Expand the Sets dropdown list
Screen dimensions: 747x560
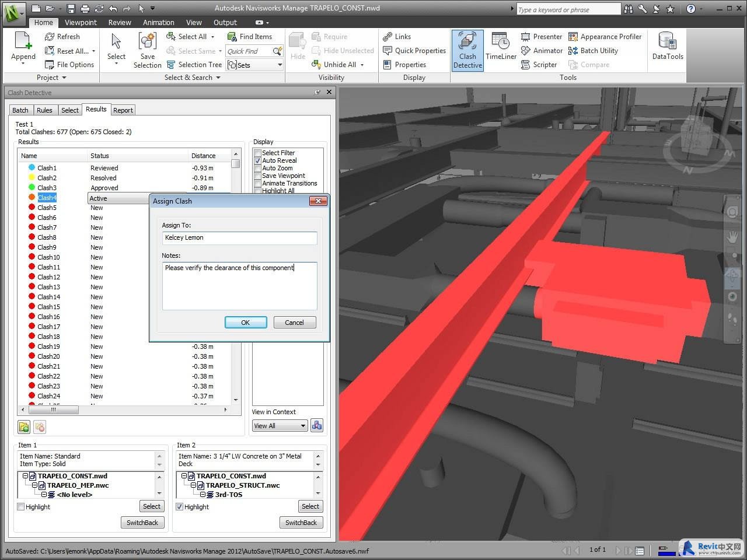tap(280, 65)
